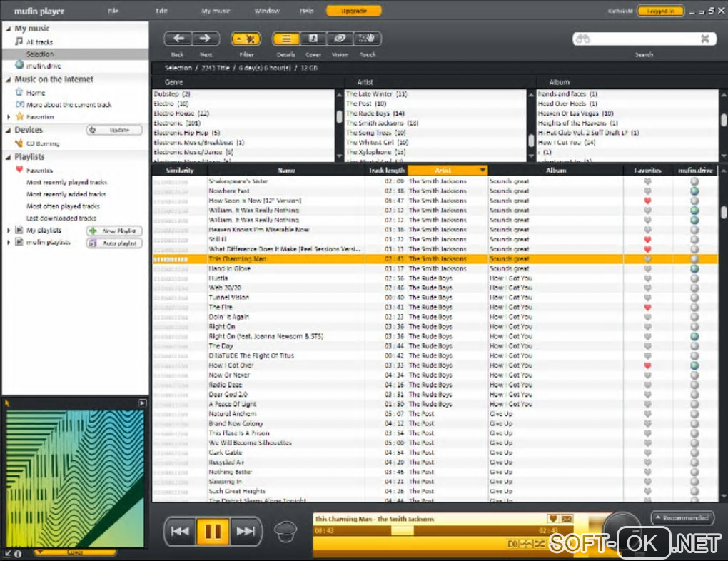Expand mufin playlists tree node

click(x=9, y=243)
